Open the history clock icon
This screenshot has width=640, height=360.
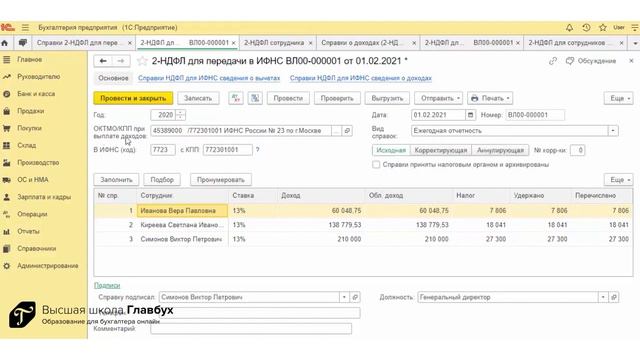[586, 27]
